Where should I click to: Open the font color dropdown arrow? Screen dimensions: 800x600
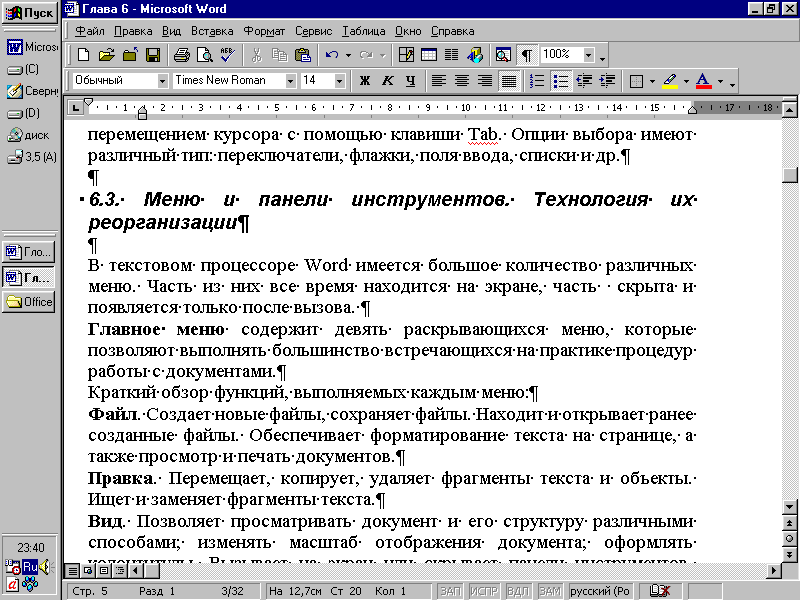pyautogui.click(x=720, y=81)
